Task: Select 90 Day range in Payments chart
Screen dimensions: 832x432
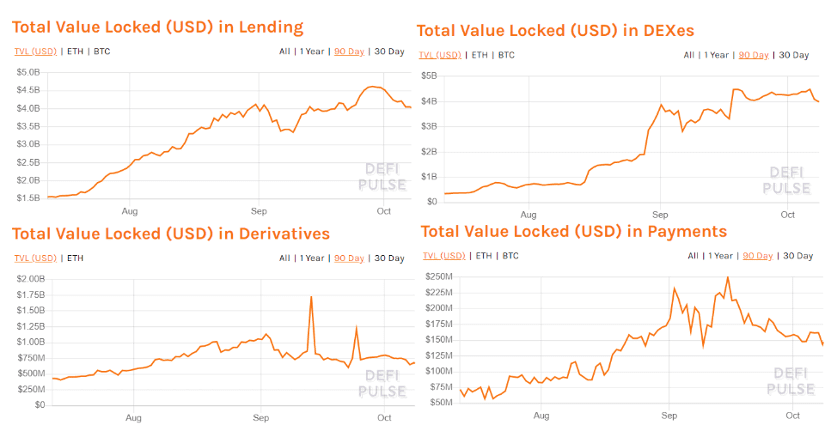Action: tap(758, 256)
